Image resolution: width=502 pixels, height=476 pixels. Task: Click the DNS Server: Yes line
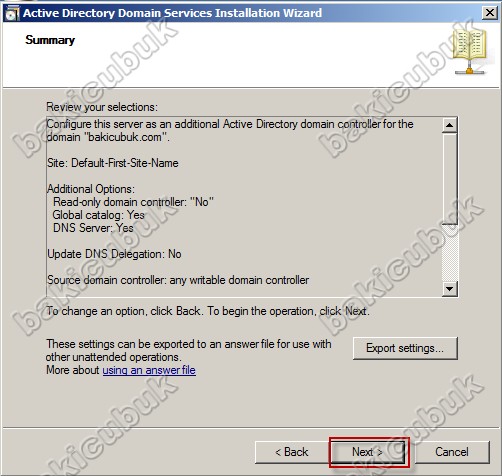pos(93,228)
